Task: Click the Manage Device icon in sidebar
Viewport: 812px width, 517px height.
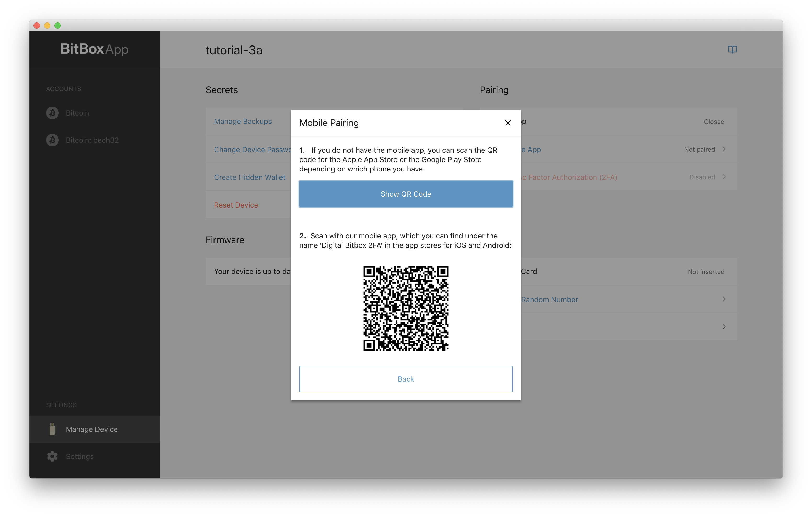Action: click(52, 429)
